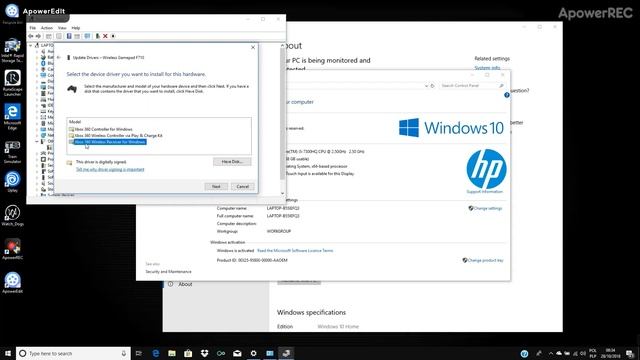
Task: Open Watch_Dogs desktop shortcut
Action: coord(12,216)
